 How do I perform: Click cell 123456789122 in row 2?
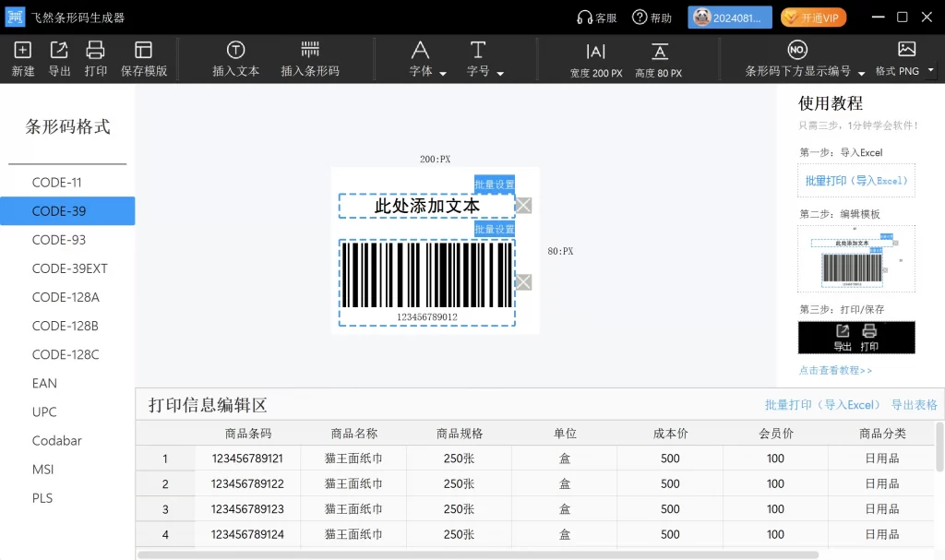coord(247,484)
